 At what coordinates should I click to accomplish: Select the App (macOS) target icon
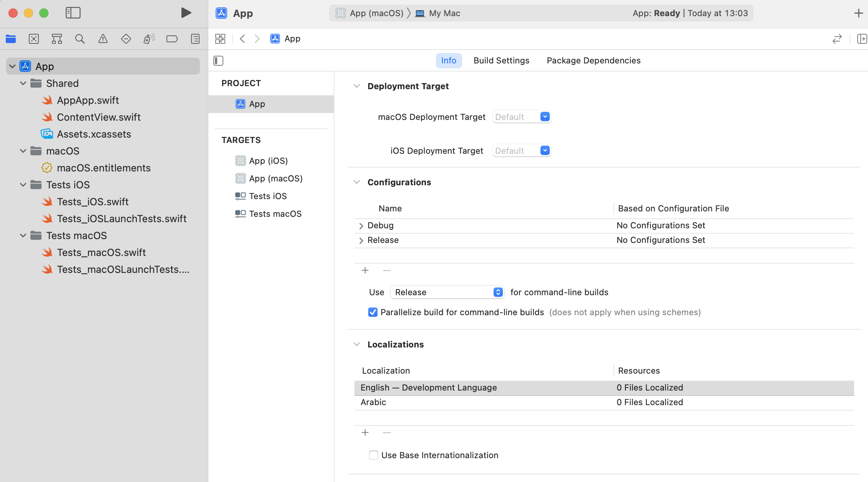click(x=240, y=178)
